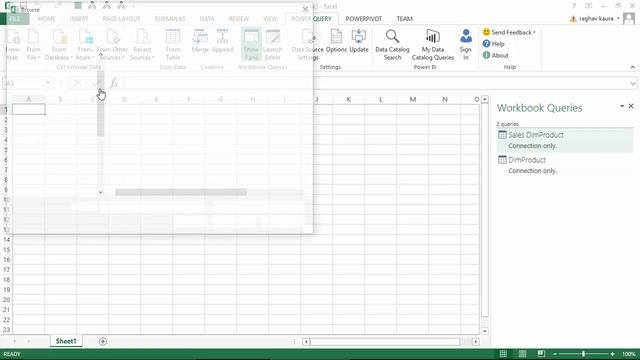
Task: Click horizontal scrollbar right arrow
Action: (476, 342)
